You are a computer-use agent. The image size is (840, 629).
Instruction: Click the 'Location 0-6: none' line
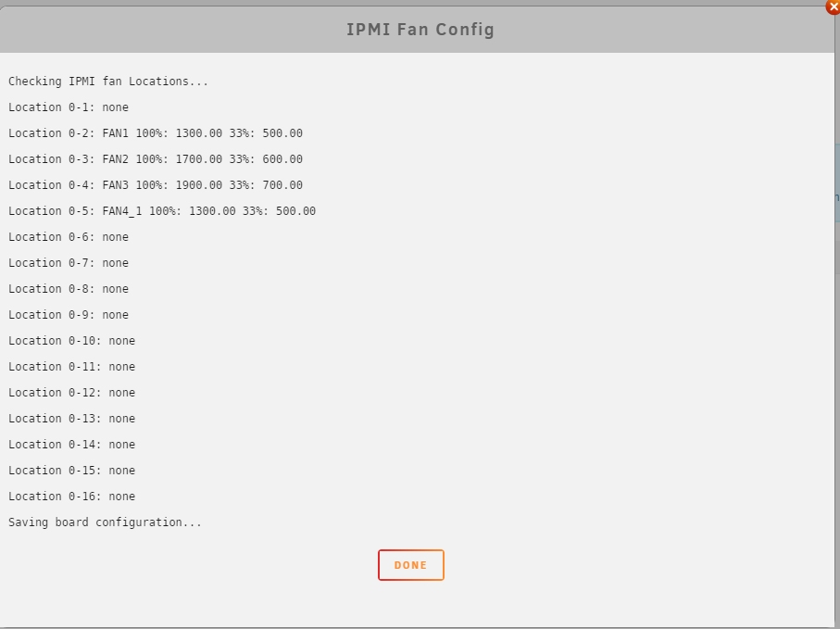tap(69, 237)
